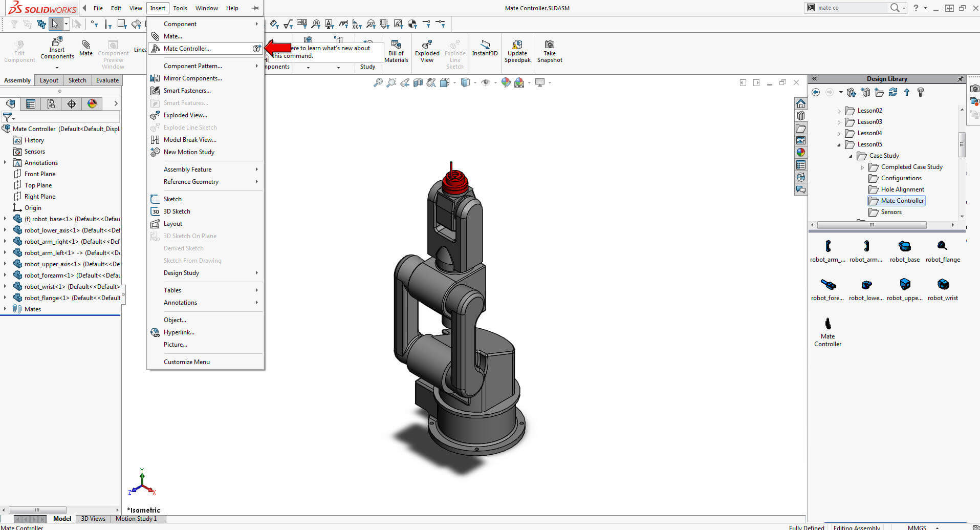Expand the robot_base component in the tree
Image resolution: width=980 pixels, height=530 pixels.
5,219
